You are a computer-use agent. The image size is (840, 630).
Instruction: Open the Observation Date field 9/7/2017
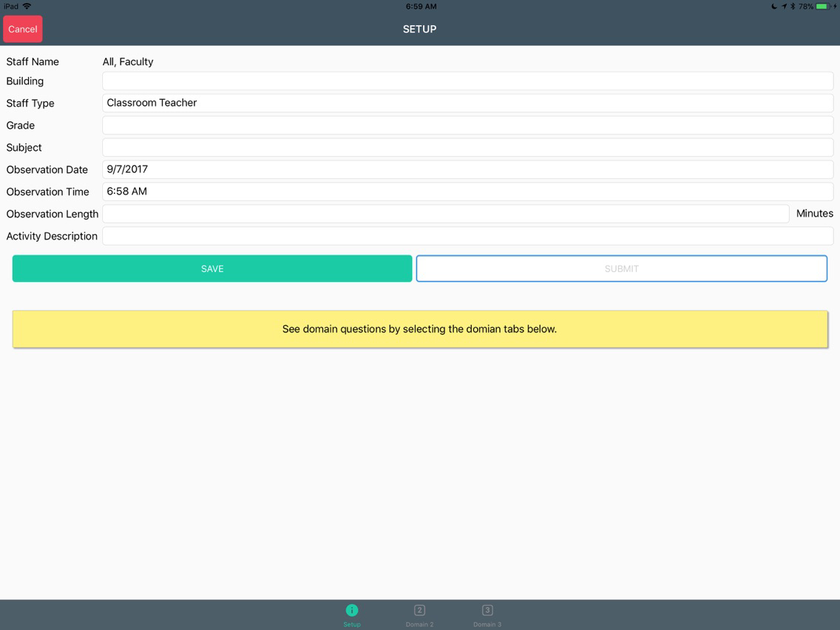[467, 169]
